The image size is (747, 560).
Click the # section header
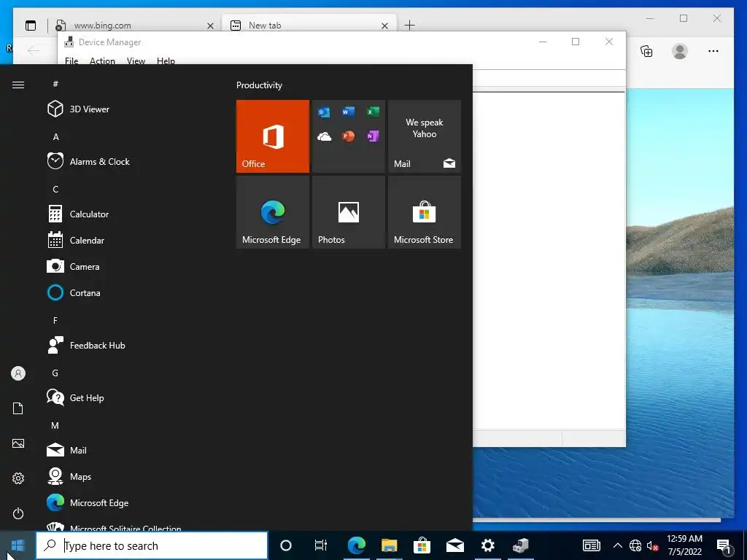pyautogui.click(x=55, y=84)
